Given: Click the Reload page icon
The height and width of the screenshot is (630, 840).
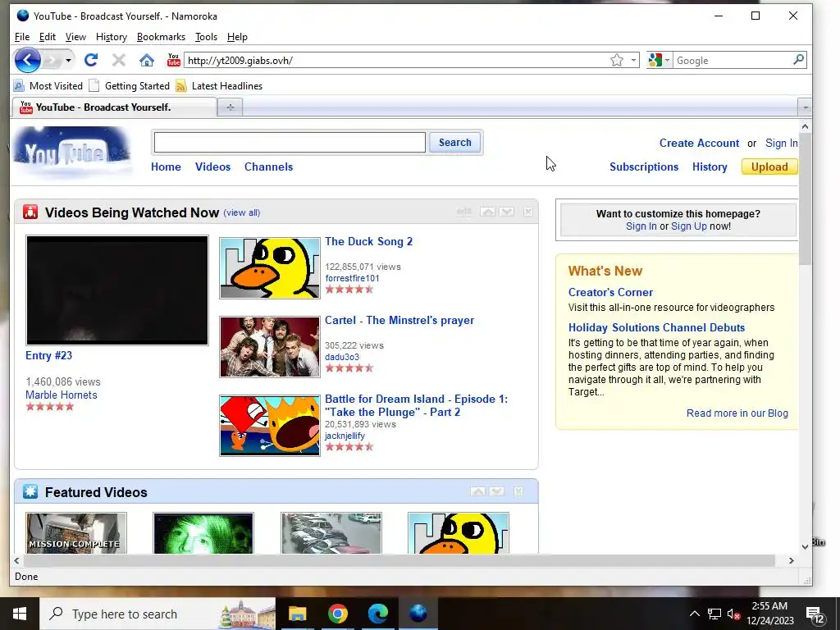Looking at the screenshot, I should click(91, 60).
